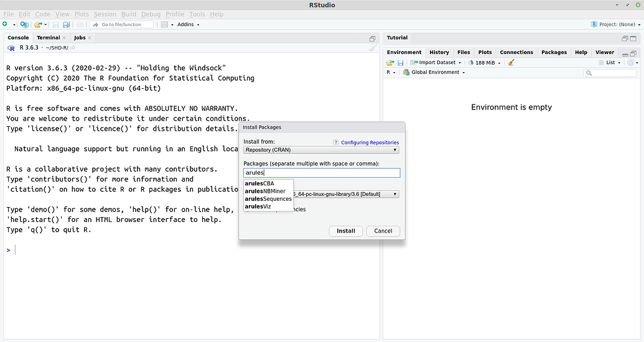This screenshot has height=342, width=644.
Task: Clear environment objects broom icon
Action: [511, 63]
